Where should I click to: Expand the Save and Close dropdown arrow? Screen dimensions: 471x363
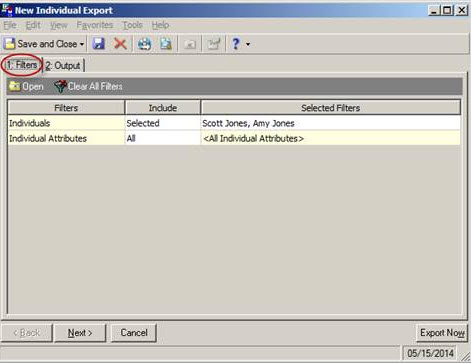point(82,44)
